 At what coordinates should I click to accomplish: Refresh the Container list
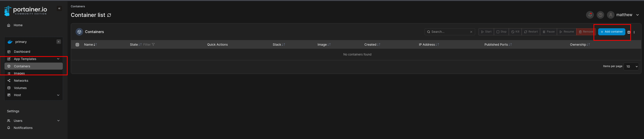[x=109, y=15]
